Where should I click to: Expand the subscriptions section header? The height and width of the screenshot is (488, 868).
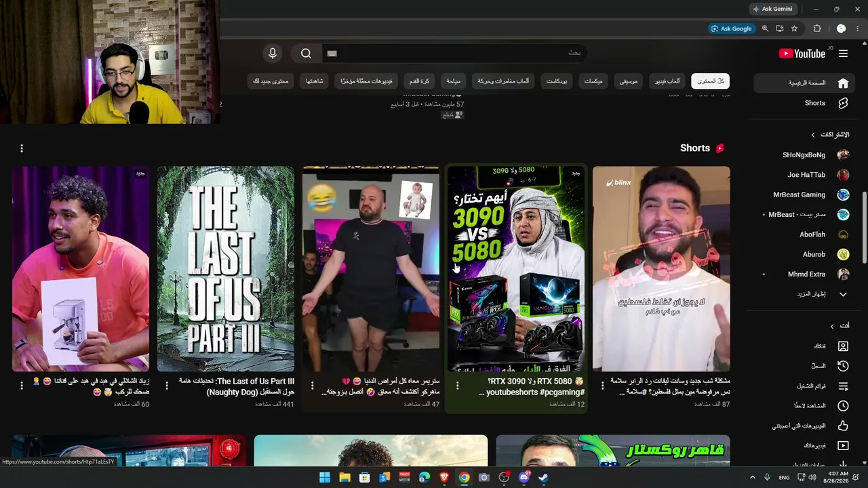pyautogui.click(x=831, y=135)
